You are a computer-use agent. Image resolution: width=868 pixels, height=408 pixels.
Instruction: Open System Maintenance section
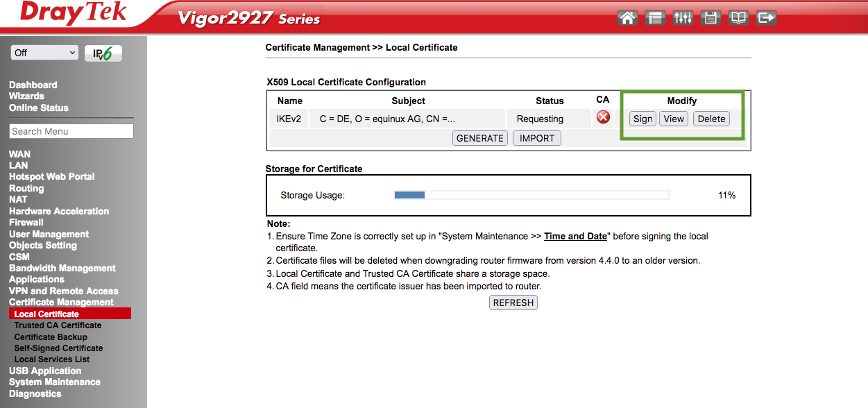pos(54,382)
